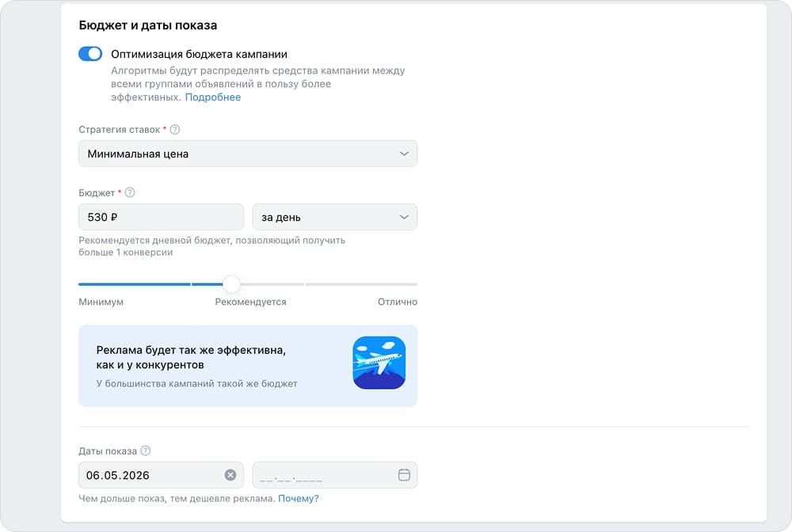Viewport: 792px width, 532px height.
Task: Click the budget slider handle
Action: pyautogui.click(x=231, y=284)
